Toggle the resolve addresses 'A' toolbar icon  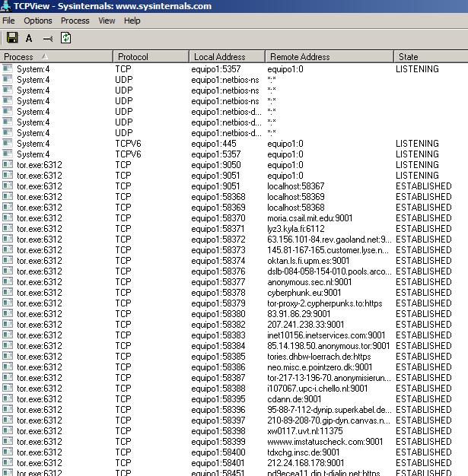click(x=29, y=38)
